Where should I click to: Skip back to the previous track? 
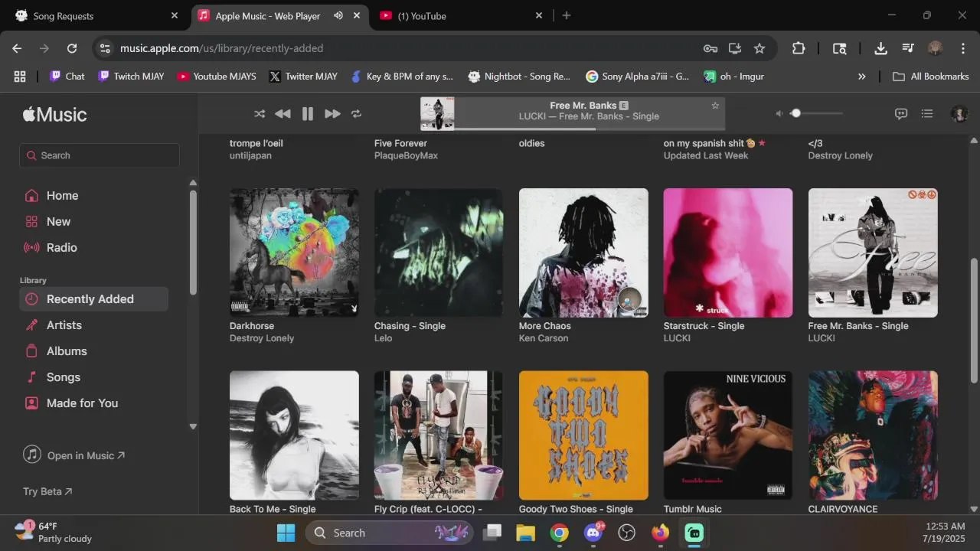(283, 113)
